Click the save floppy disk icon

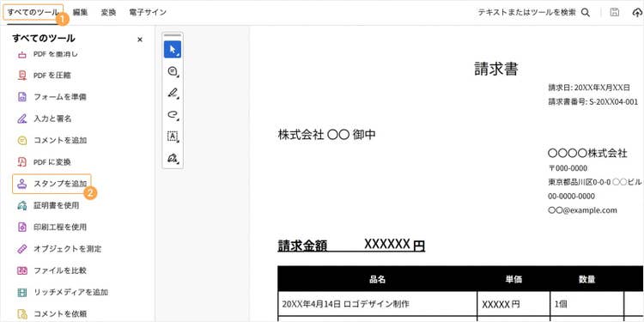point(615,12)
